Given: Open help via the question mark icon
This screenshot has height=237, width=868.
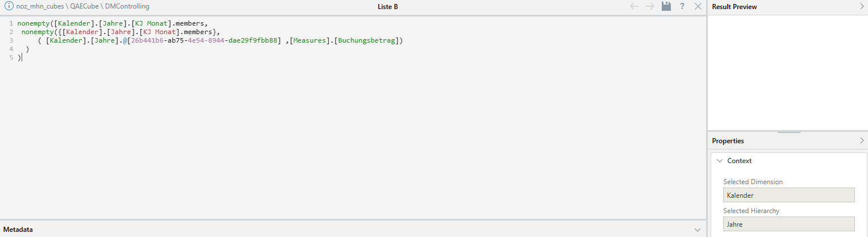Looking at the screenshot, I should coord(682,6).
